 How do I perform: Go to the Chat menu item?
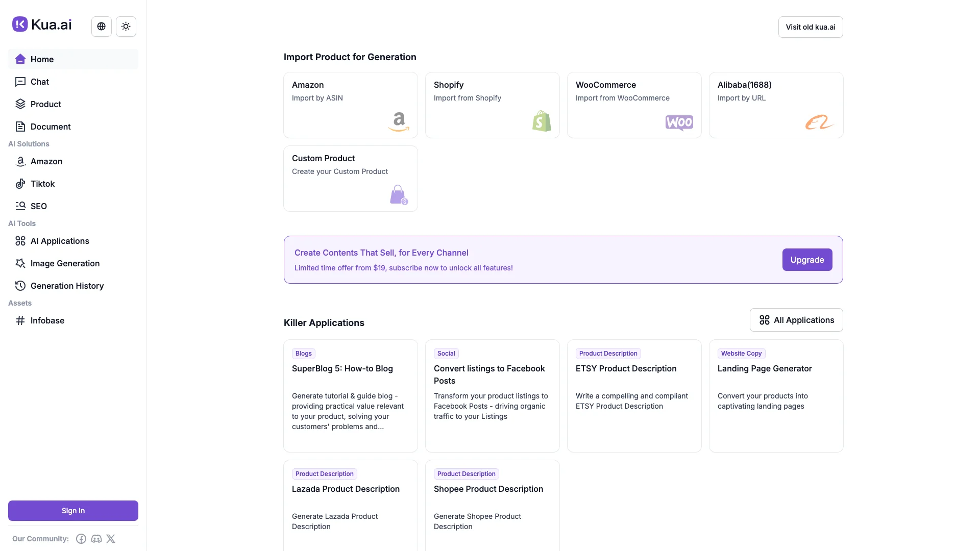73,82
